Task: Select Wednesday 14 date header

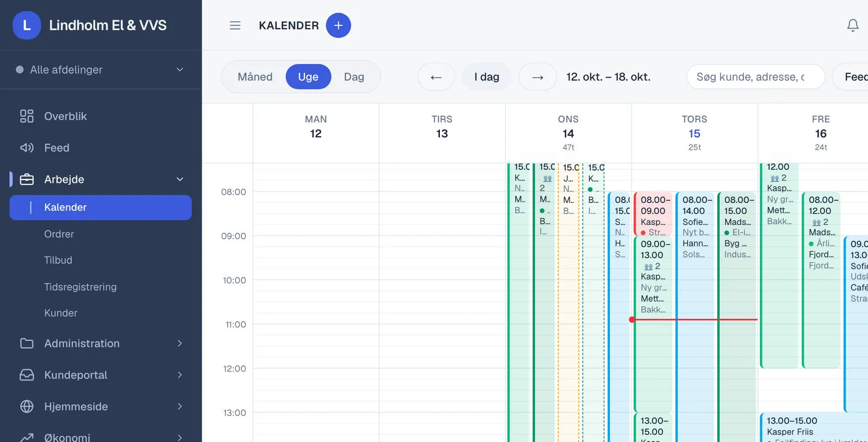Action: point(568,133)
